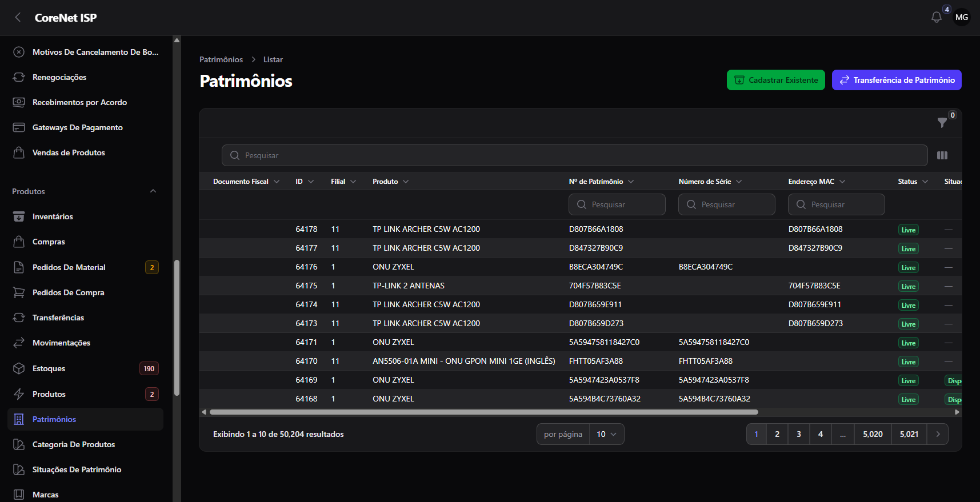Toggle table columns visibility icon
This screenshot has height=502, width=980.
[942, 155]
